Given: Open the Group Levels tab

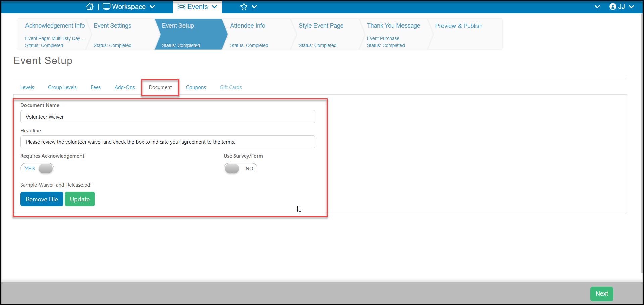Looking at the screenshot, I should (62, 87).
